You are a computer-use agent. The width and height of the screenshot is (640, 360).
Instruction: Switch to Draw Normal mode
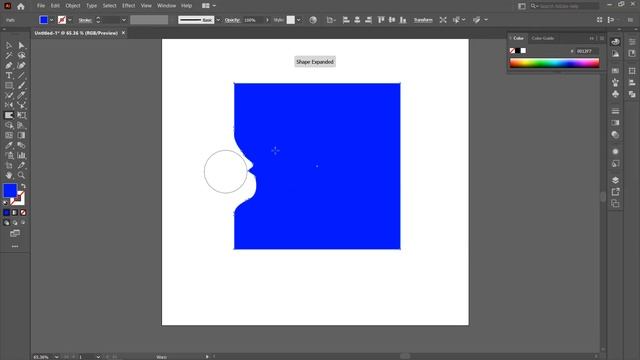click(6, 223)
